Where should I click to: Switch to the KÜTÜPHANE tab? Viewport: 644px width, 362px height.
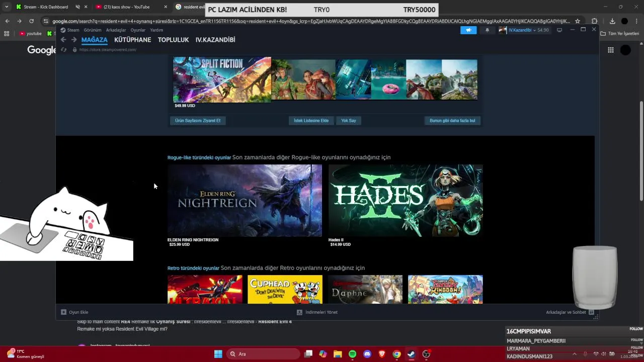133,40
